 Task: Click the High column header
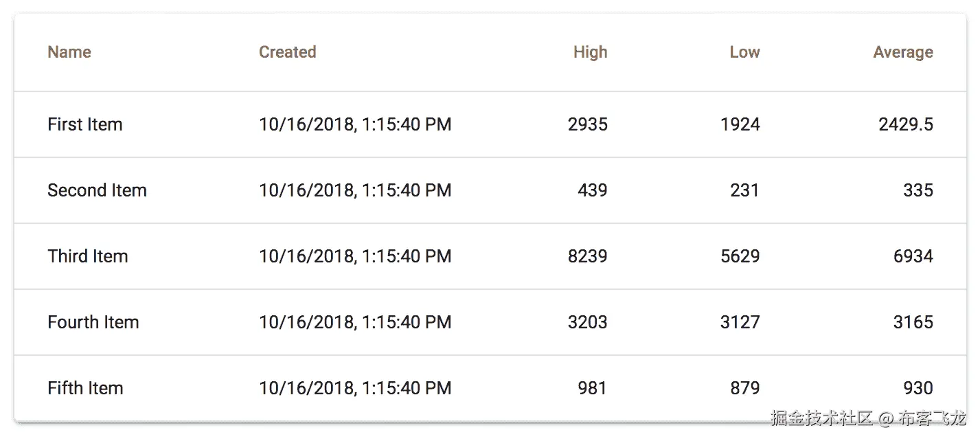coord(590,52)
